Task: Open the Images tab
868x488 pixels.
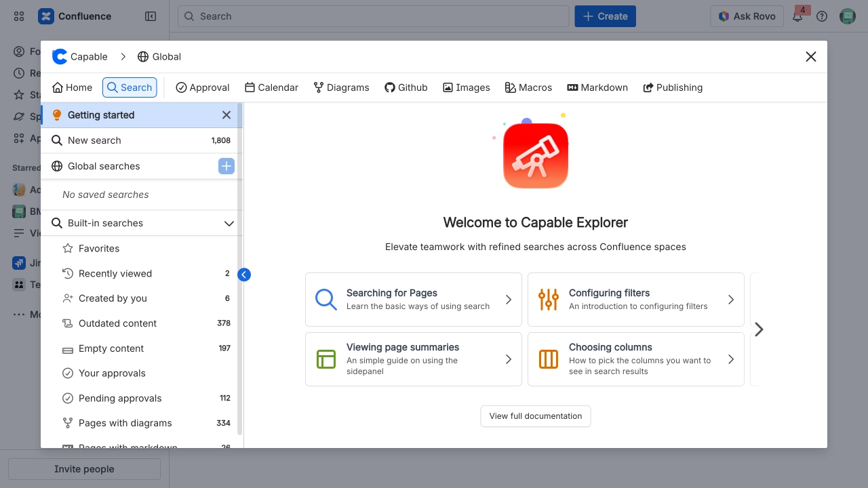Action: pos(467,87)
